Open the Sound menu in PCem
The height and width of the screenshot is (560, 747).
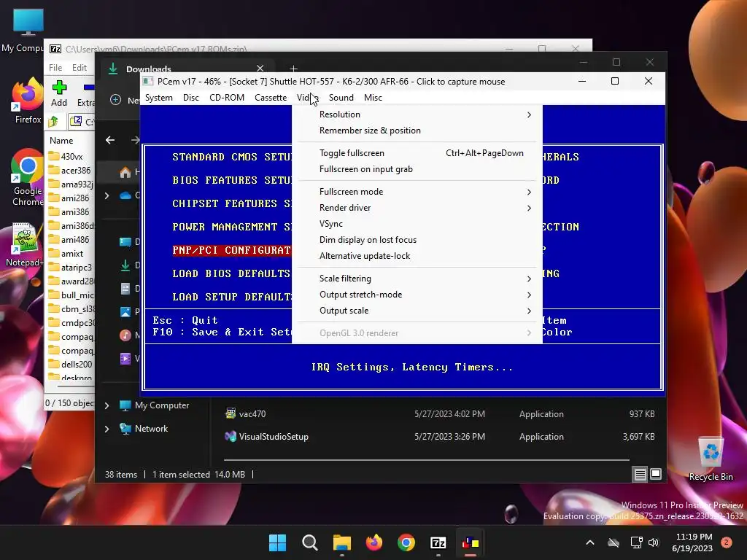pyautogui.click(x=341, y=98)
